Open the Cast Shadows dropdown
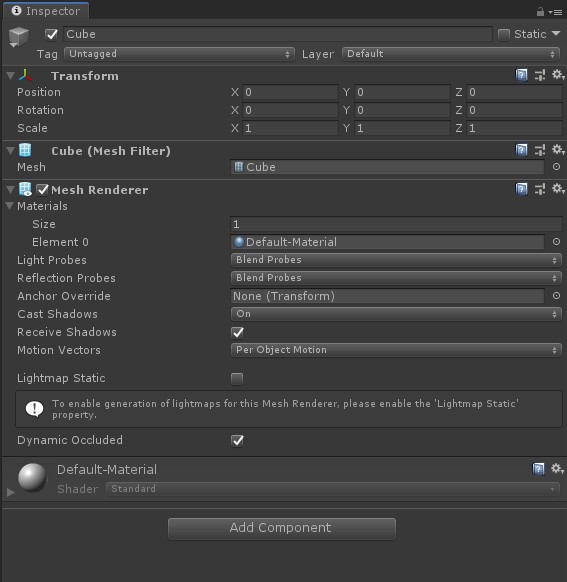 [396, 314]
